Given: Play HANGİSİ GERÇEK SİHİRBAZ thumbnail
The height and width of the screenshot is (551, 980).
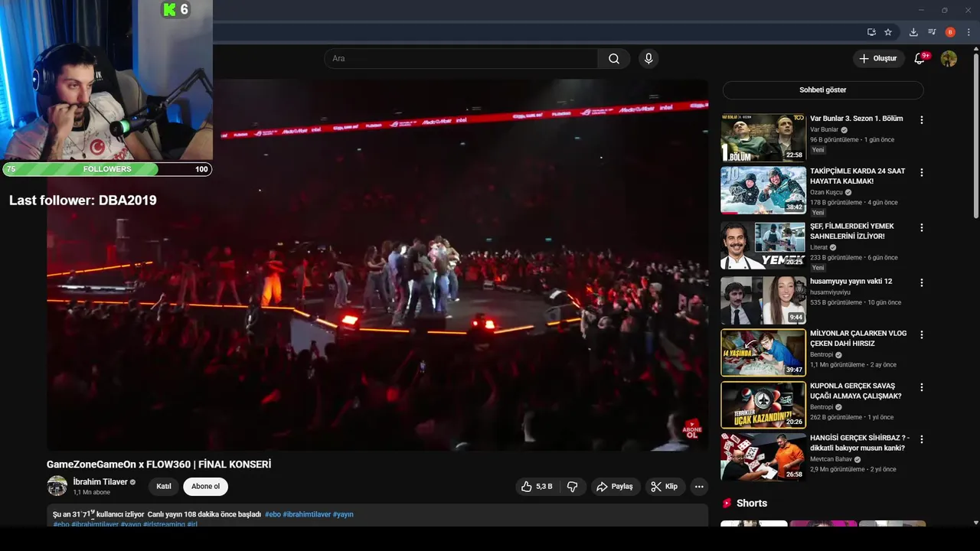Looking at the screenshot, I should [x=763, y=458].
